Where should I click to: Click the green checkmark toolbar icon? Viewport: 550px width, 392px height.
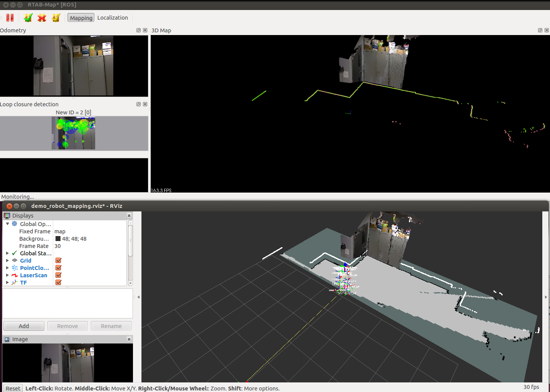click(x=28, y=18)
